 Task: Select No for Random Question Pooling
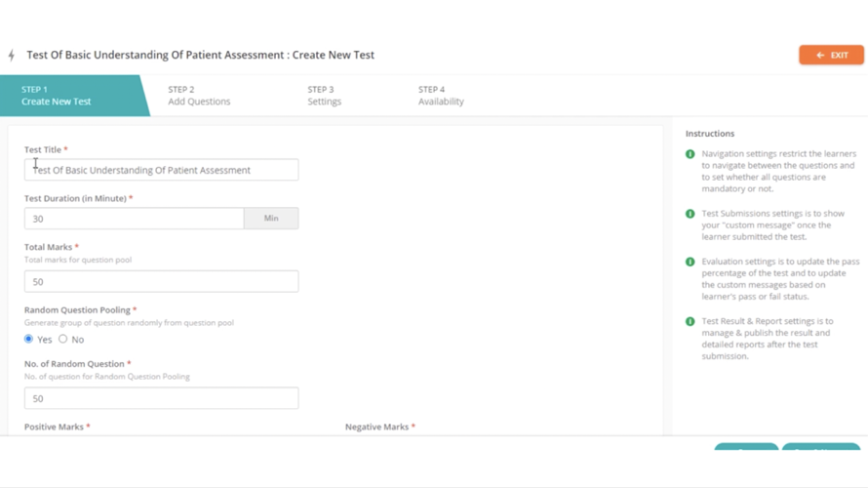point(63,339)
